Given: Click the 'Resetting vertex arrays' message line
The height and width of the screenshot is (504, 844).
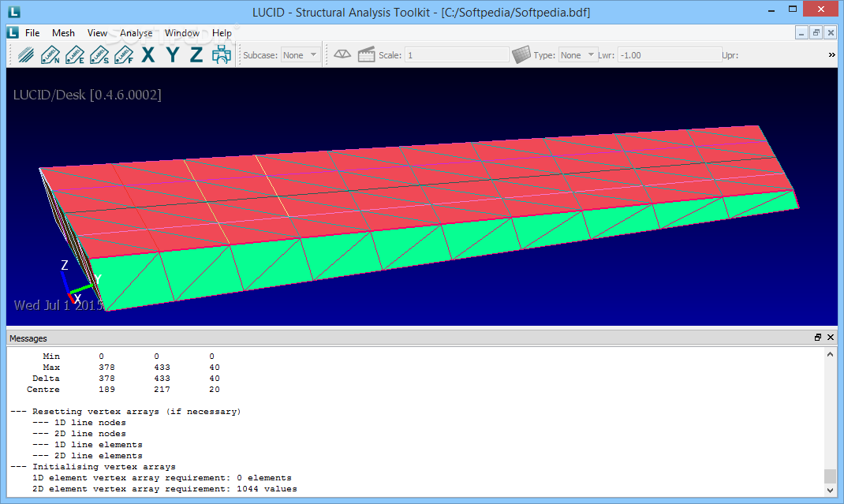Looking at the screenshot, I should coord(125,412).
